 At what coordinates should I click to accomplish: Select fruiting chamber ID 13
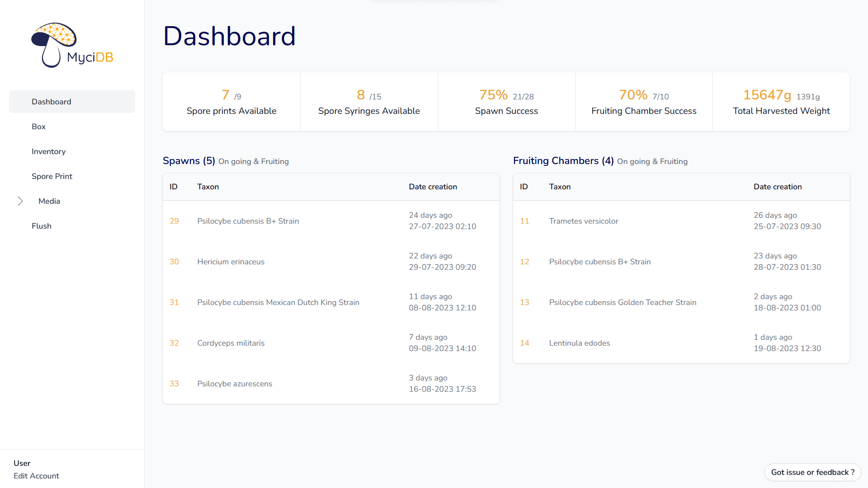point(524,302)
